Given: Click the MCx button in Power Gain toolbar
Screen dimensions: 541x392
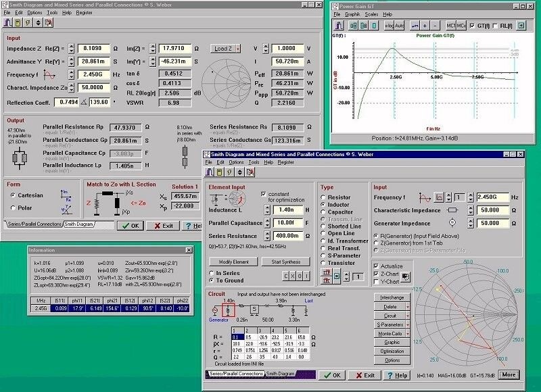Looking at the screenshot, I should [x=461, y=26].
